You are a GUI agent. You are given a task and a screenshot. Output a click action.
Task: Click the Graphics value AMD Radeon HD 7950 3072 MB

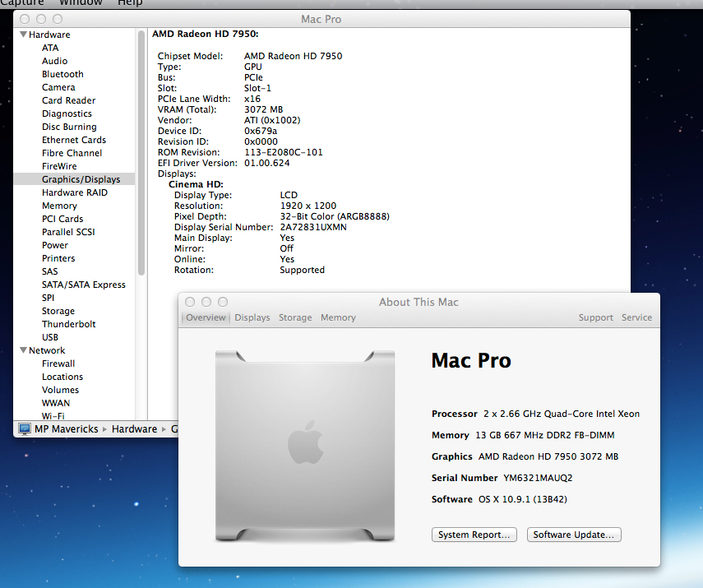tap(548, 456)
